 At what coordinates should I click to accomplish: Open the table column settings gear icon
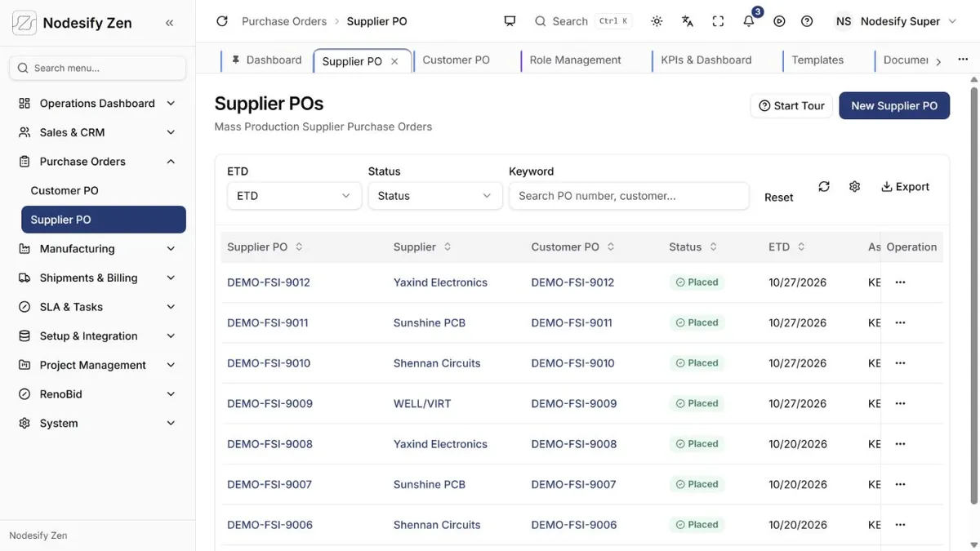click(x=854, y=186)
